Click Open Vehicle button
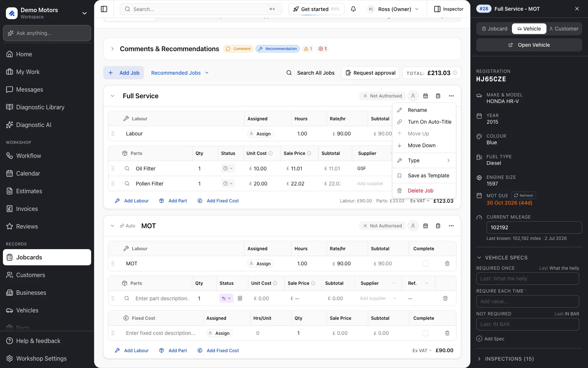The width and height of the screenshot is (588, 368). point(529,45)
